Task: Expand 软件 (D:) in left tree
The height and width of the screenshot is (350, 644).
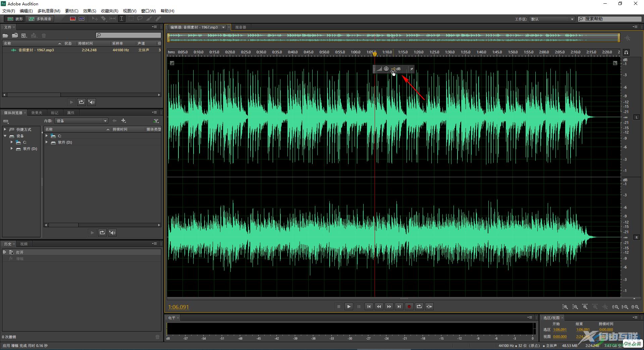Action: tap(12, 149)
